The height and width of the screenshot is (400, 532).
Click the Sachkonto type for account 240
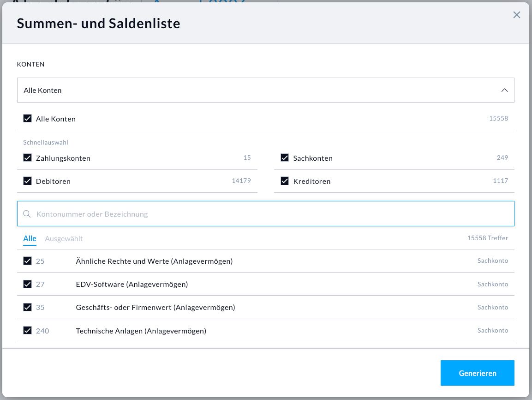(x=493, y=330)
